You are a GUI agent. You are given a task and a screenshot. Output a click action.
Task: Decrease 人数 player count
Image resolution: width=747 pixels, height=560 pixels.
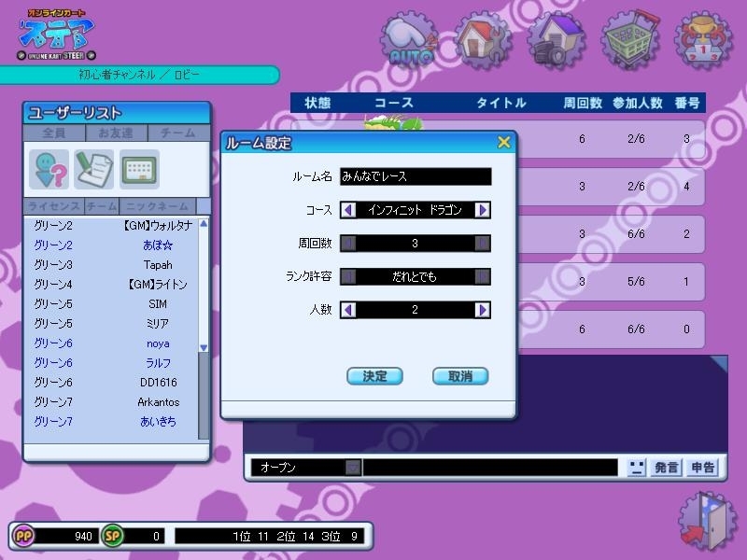point(348,310)
